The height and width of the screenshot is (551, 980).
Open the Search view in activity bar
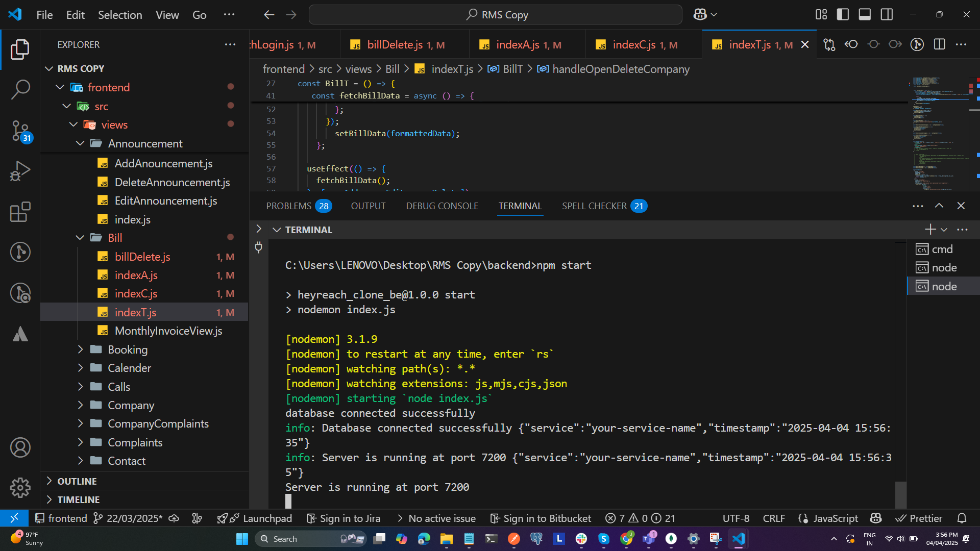click(20, 89)
